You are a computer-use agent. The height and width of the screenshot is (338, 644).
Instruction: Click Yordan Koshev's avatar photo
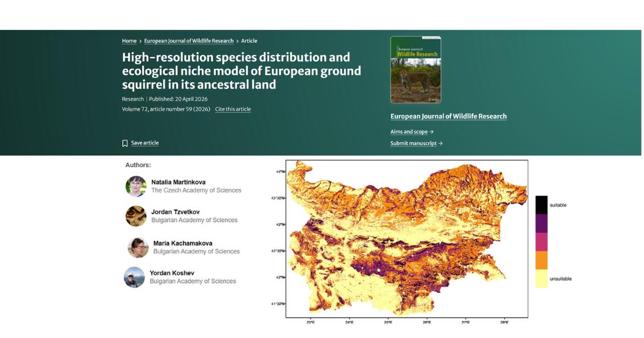[x=134, y=277]
